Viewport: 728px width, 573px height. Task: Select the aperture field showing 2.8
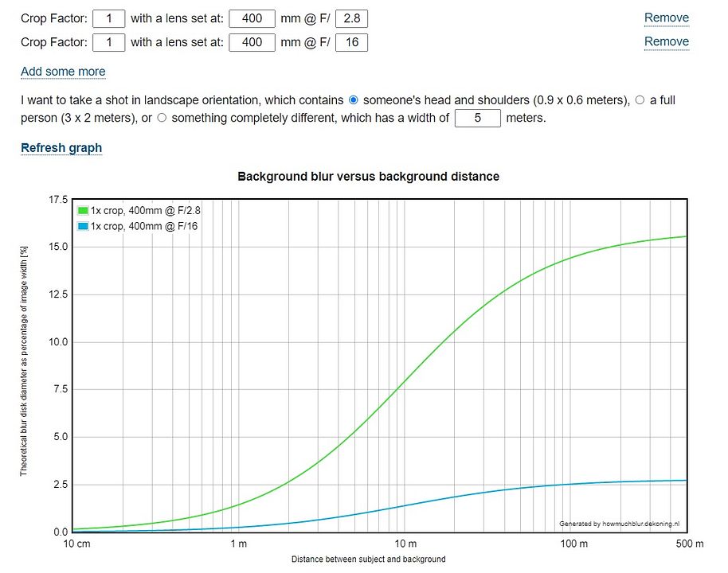click(x=351, y=18)
